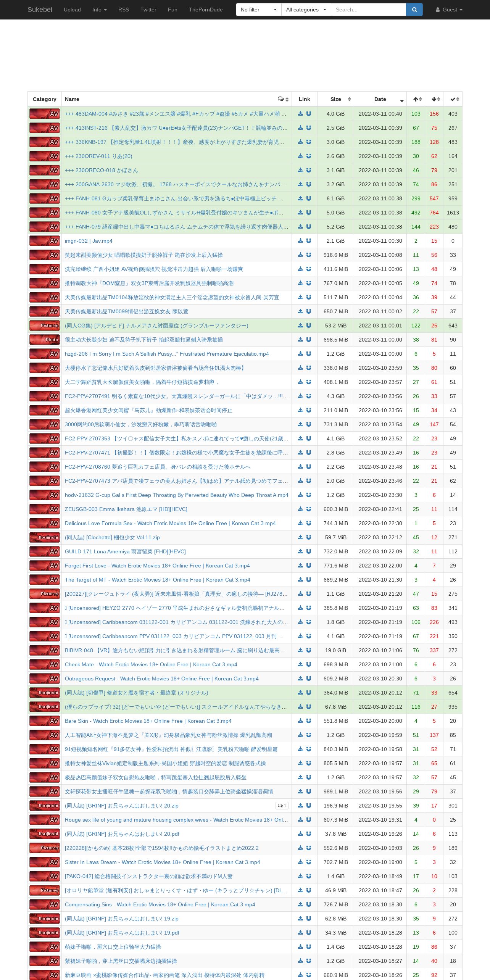Click date 2022-03-10 18:49
The image size is (490, 980).
pos(380,876)
